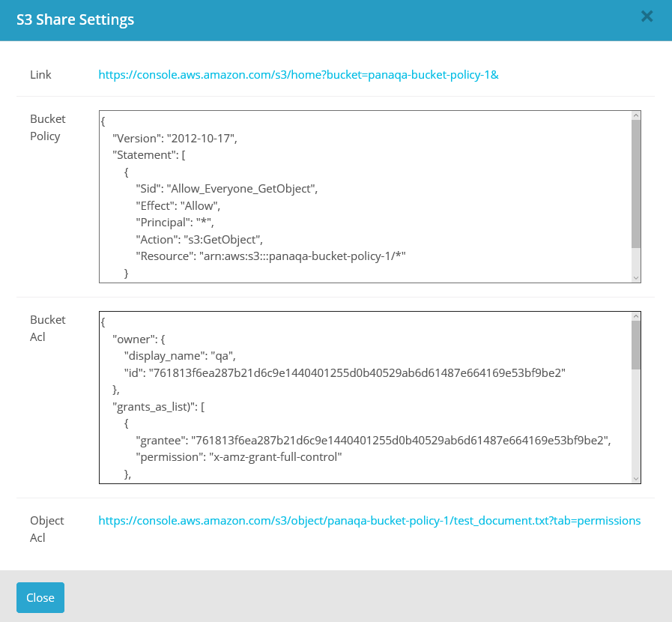Open the panaqa-bucket-policy-1 console link

[x=297, y=74]
